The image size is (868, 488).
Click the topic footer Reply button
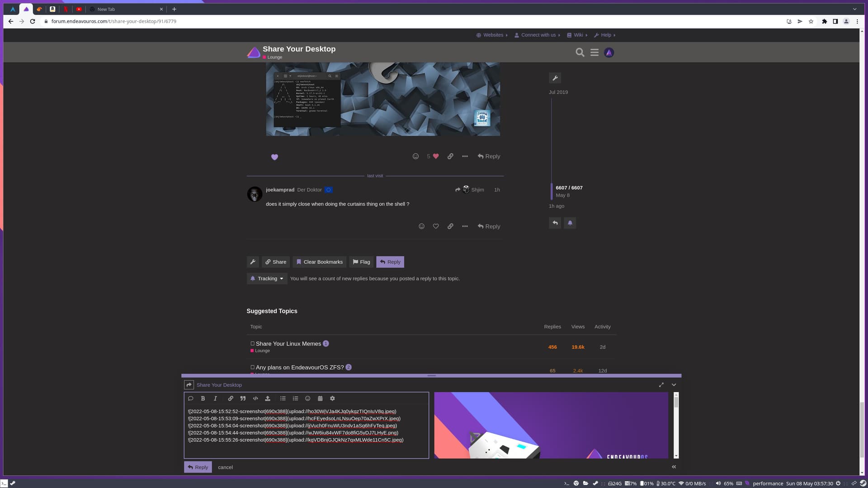click(x=390, y=262)
